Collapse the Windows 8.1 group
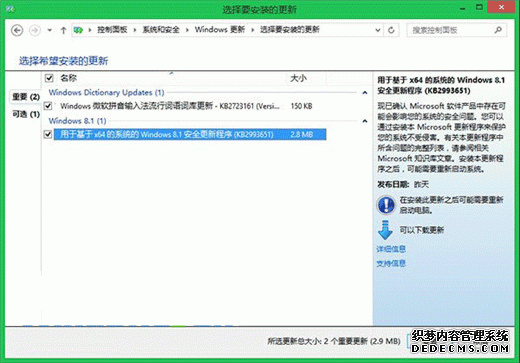Viewport: 520px width, 363px height. [365, 121]
